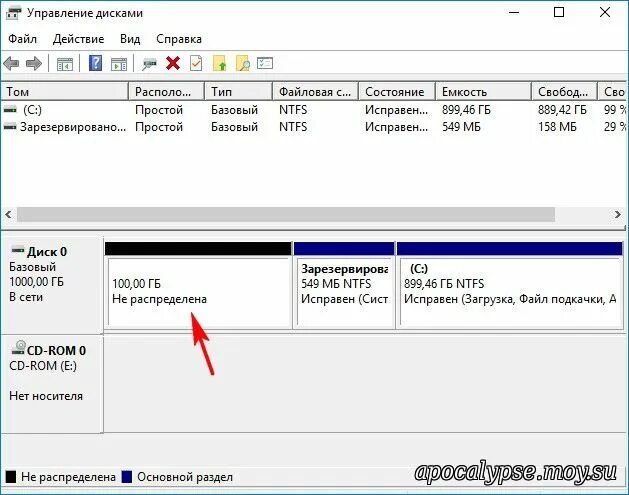Show or hide the action pane icon

(119, 64)
